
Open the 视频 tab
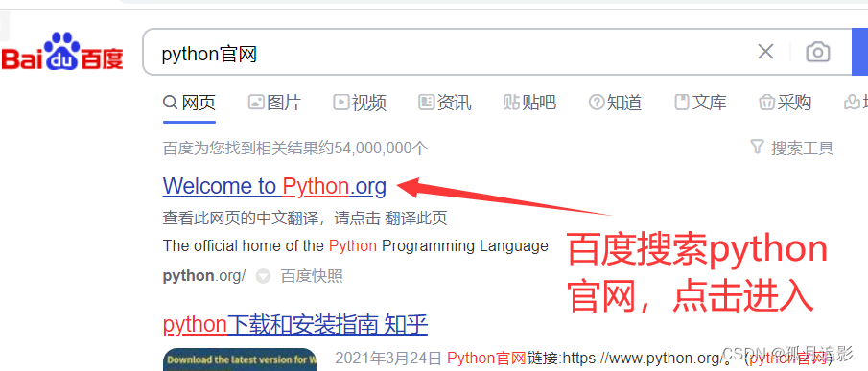[x=360, y=103]
